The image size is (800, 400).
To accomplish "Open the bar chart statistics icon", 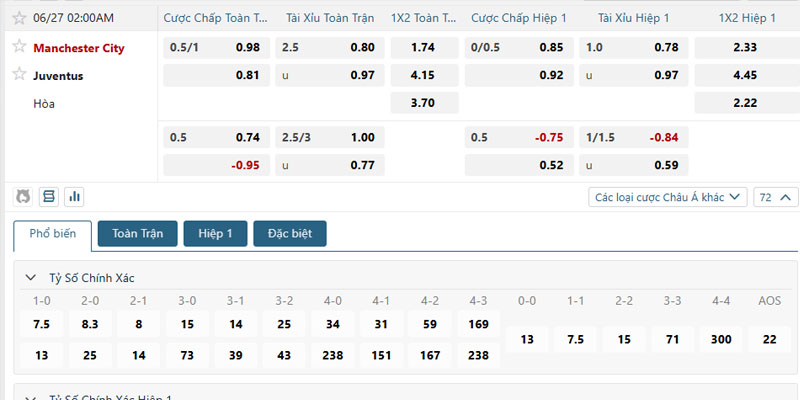I will [x=74, y=197].
